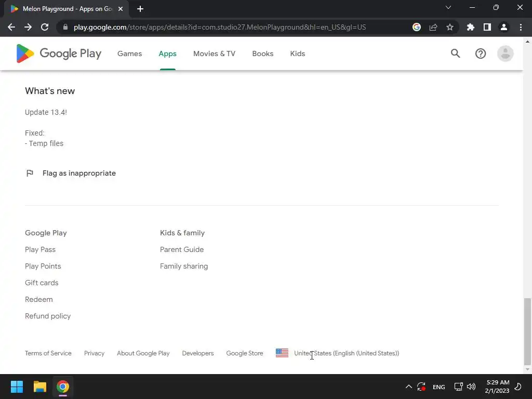Open the help center question mark icon

click(x=481, y=54)
